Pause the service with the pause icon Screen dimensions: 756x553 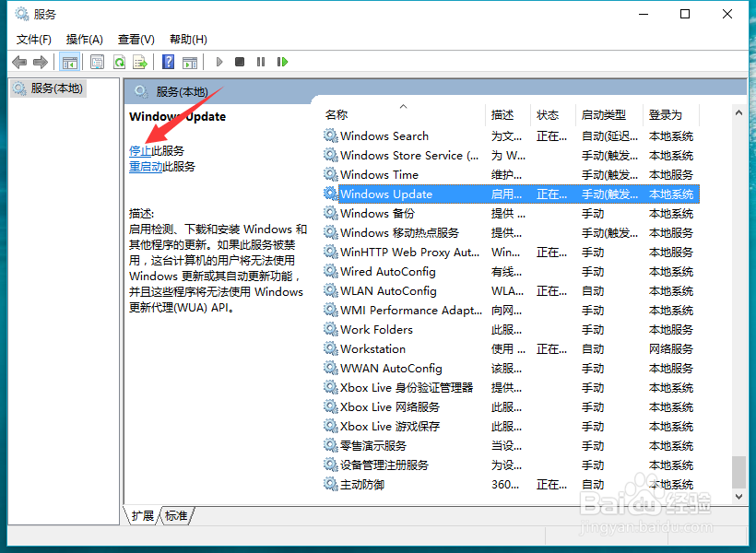point(261,62)
